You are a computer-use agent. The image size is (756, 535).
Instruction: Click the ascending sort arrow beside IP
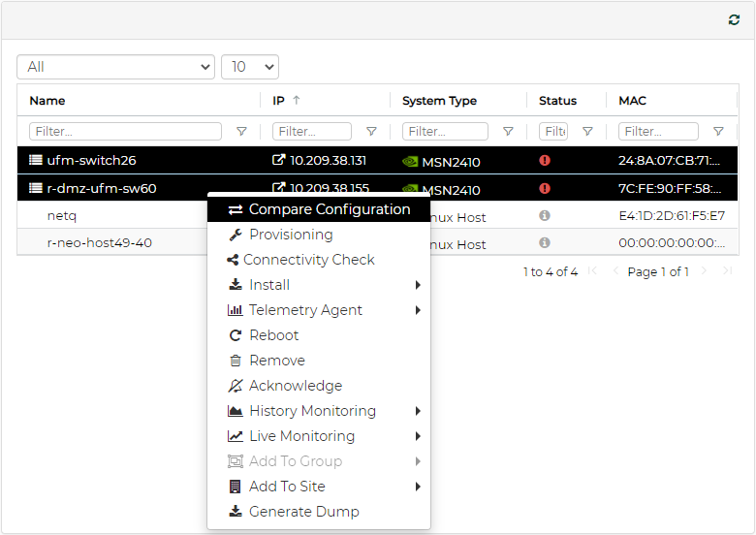point(296,100)
